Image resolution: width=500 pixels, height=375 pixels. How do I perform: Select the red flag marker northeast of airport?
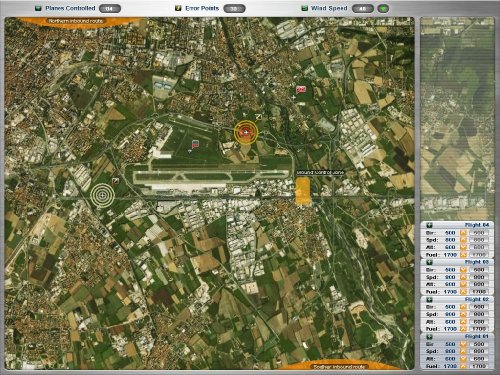tap(301, 89)
